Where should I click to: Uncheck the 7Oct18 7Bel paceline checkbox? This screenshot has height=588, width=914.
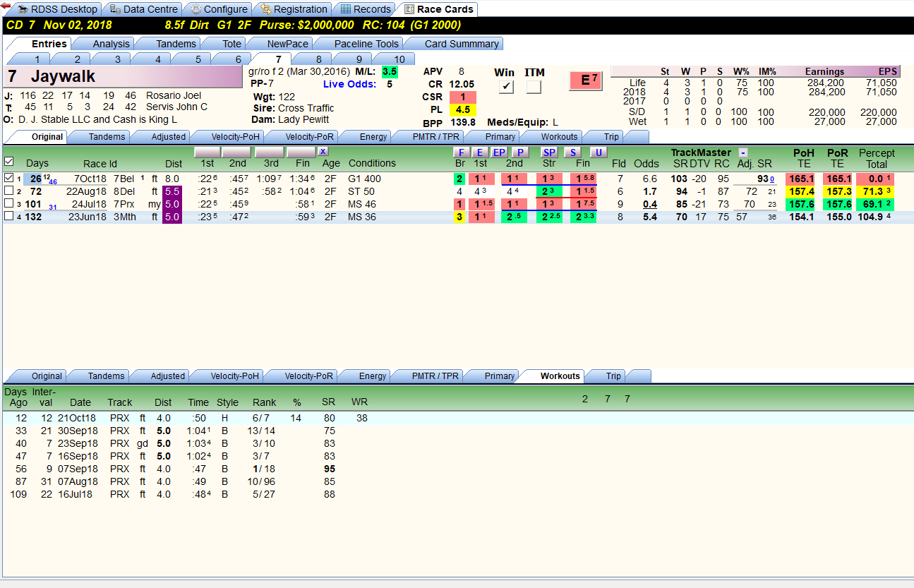coord(8,179)
